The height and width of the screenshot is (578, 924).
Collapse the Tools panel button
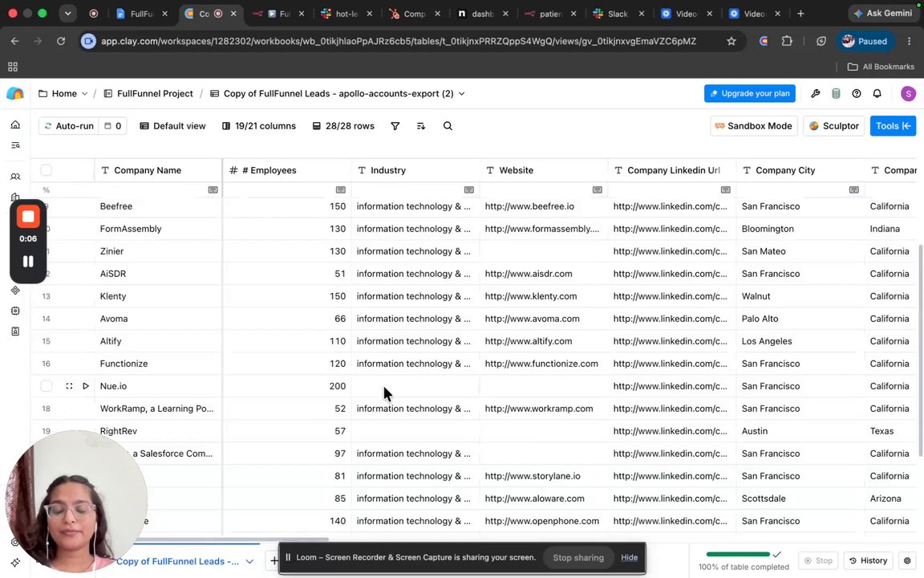pos(893,126)
